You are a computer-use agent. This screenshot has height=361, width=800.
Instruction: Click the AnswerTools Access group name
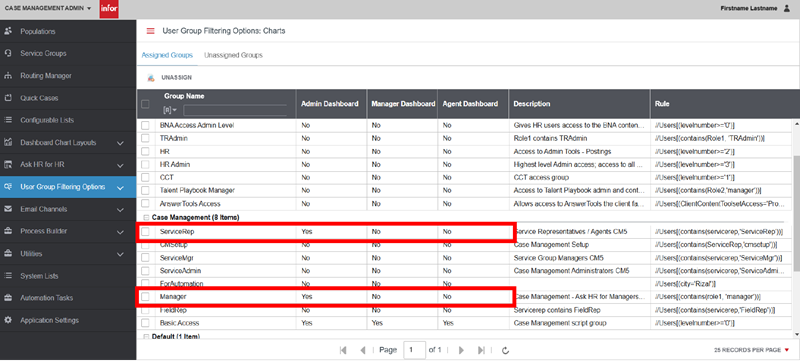189,203
